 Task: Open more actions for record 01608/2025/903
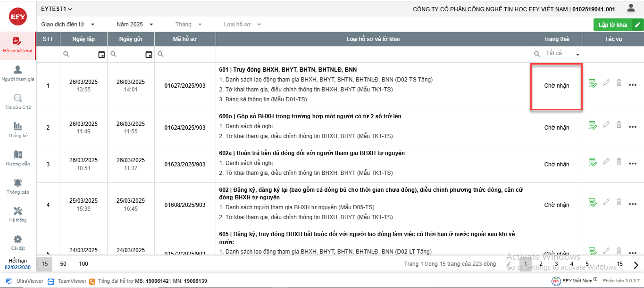coord(633,204)
